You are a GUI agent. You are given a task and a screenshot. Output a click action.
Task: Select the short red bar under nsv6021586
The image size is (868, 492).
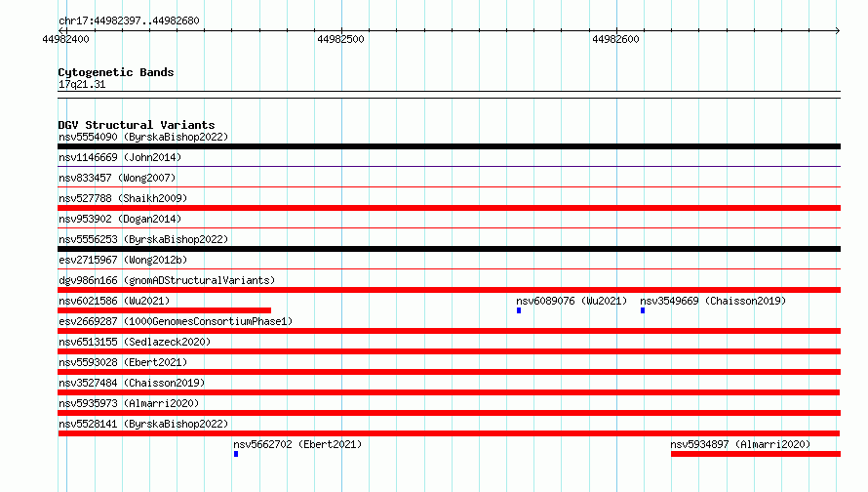point(165,310)
